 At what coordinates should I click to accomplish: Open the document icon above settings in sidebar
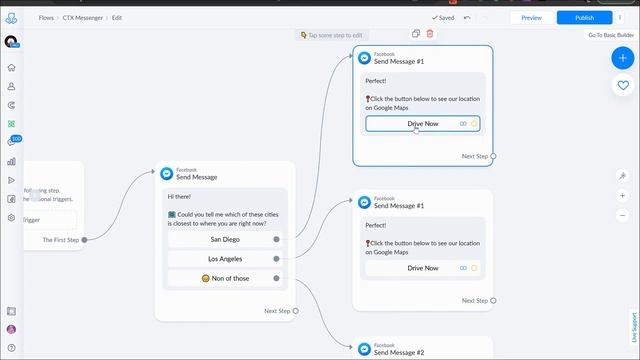(11, 199)
